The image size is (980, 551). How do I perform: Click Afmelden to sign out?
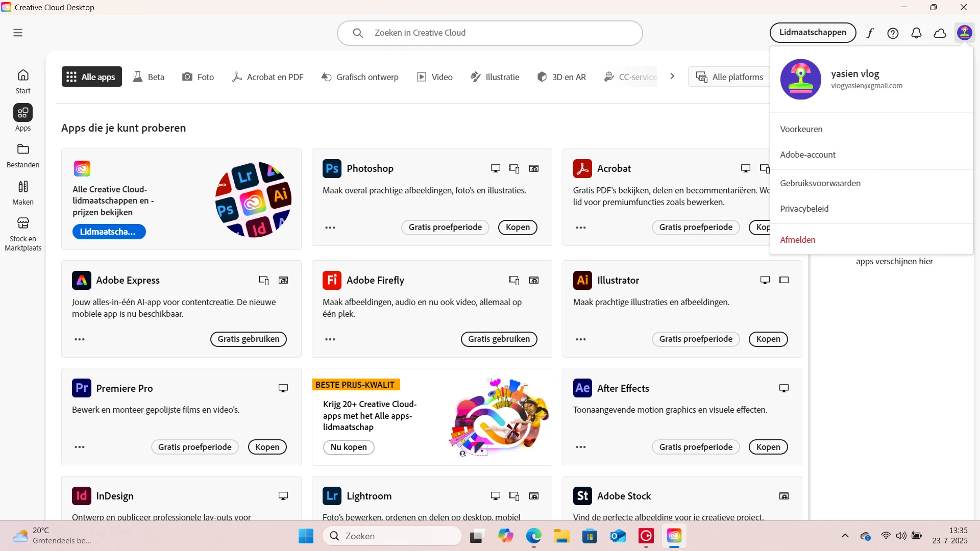[x=797, y=240]
